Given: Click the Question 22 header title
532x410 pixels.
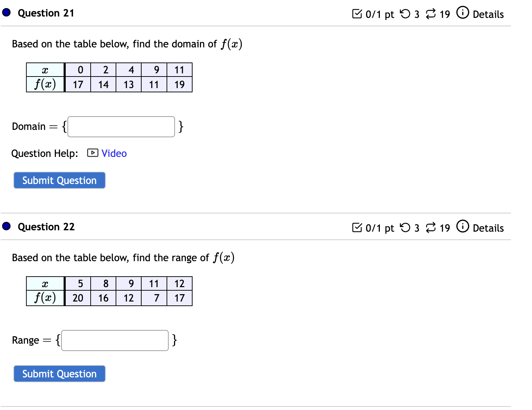Looking at the screenshot, I should coord(46,227).
